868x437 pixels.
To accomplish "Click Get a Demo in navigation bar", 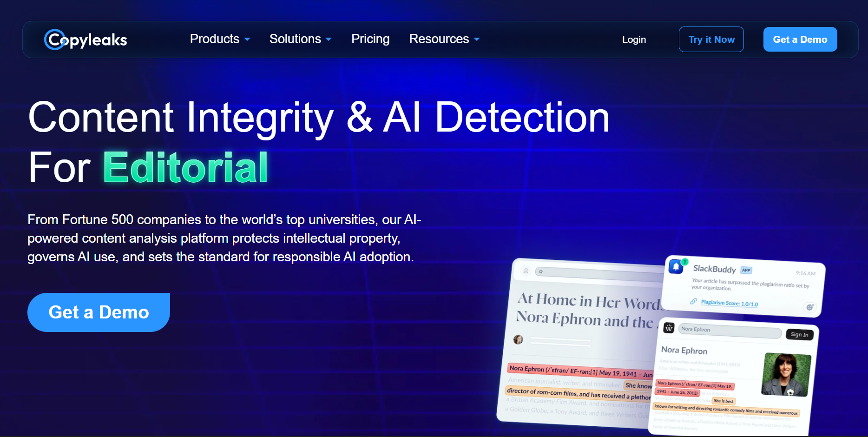I will pyautogui.click(x=800, y=40).
